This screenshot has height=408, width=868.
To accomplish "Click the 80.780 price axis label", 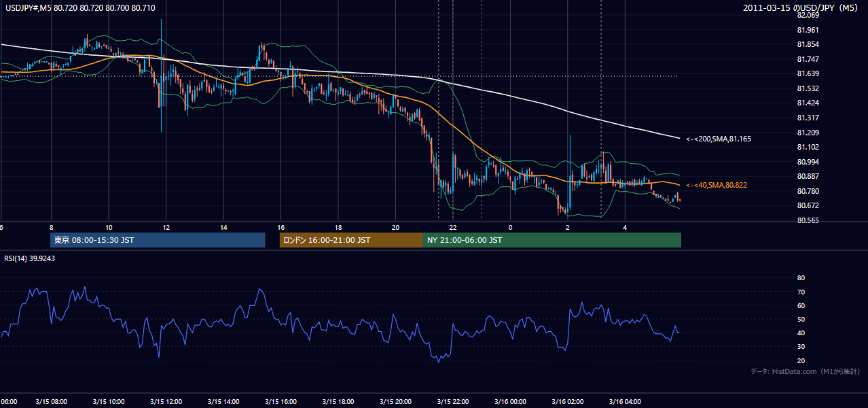I will [x=808, y=191].
